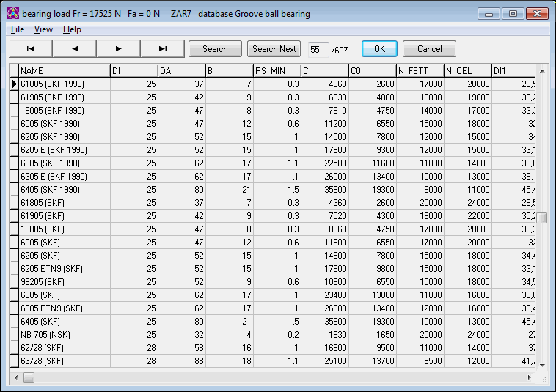Go to the previous record
Image resolution: width=556 pixels, height=392 pixels.
coord(75,49)
